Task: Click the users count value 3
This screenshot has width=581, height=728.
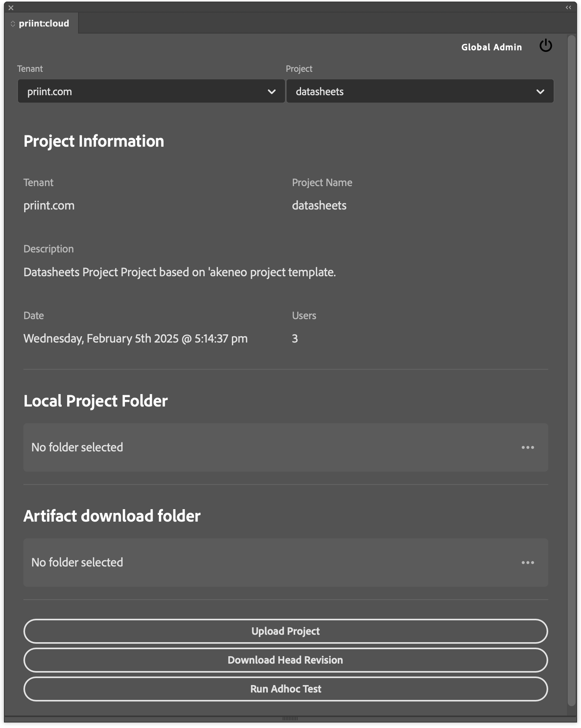Action: (295, 338)
